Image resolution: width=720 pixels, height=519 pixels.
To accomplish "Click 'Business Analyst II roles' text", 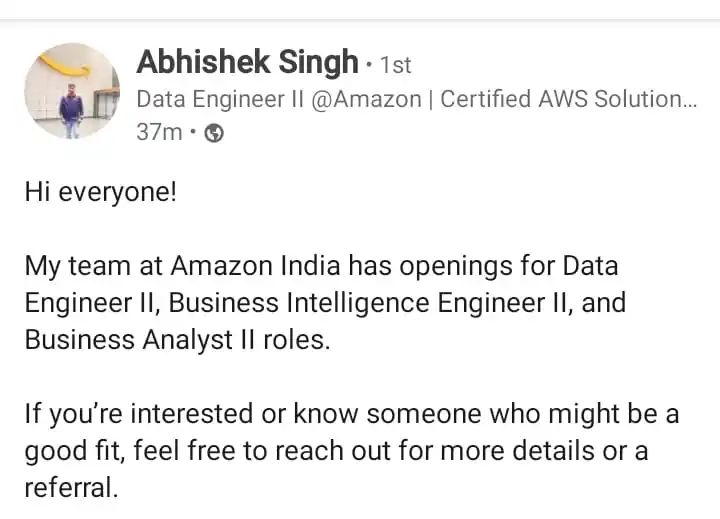I will (x=177, y=340).
